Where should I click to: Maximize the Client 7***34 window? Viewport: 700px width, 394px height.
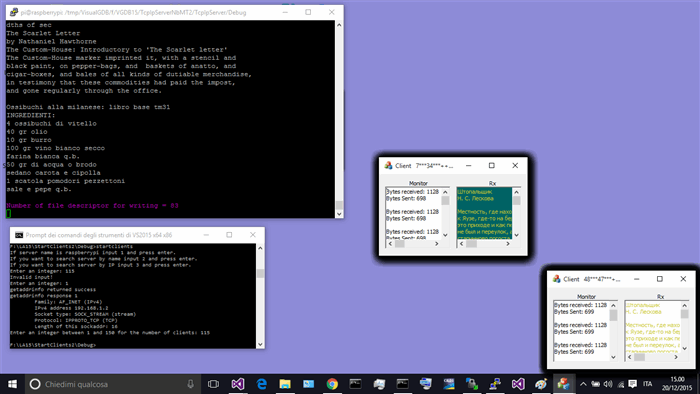(x=492, y=166)
